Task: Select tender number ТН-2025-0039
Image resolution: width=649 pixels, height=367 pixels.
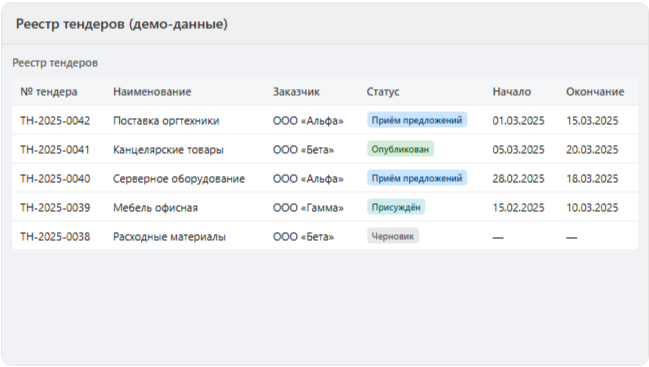Action: click(55, 208)
